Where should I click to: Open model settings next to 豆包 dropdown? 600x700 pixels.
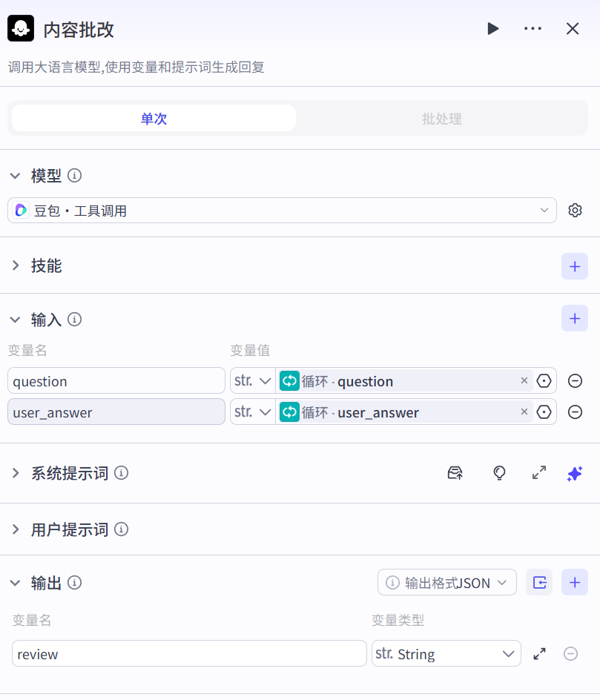[575, 211]
